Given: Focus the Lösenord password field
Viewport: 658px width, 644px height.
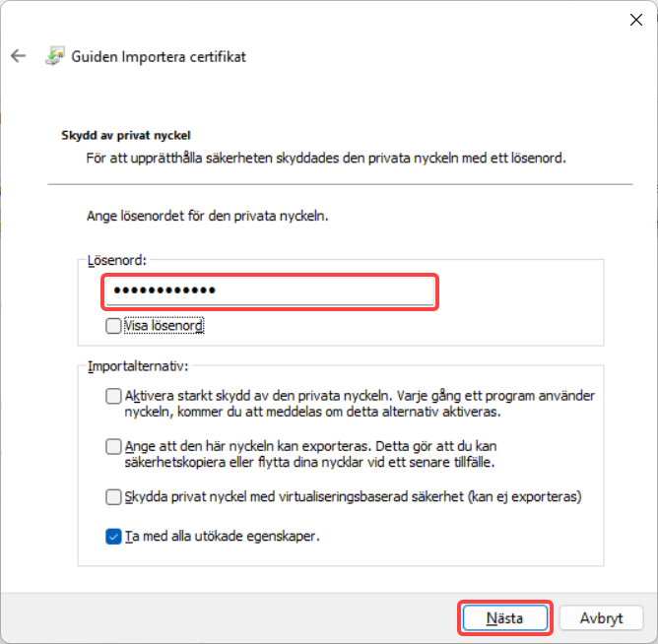Looking at the screenshot, I should [x=270, y=290].
